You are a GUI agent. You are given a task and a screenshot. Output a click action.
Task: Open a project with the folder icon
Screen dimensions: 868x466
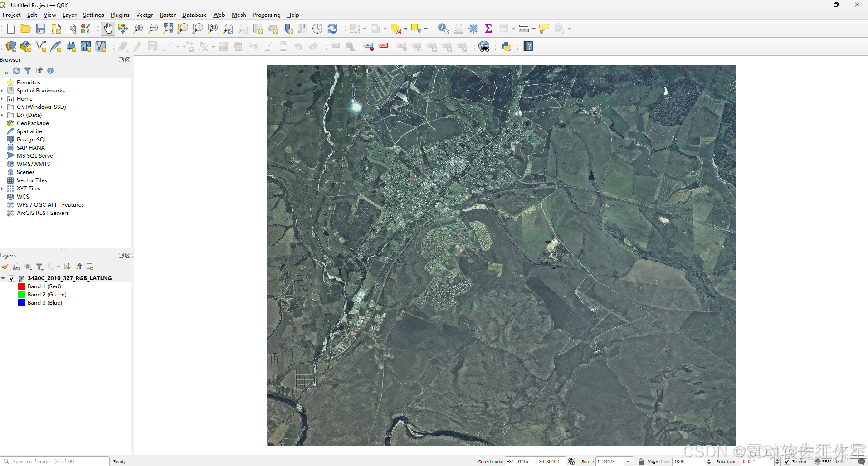click(x=26, y=29)
